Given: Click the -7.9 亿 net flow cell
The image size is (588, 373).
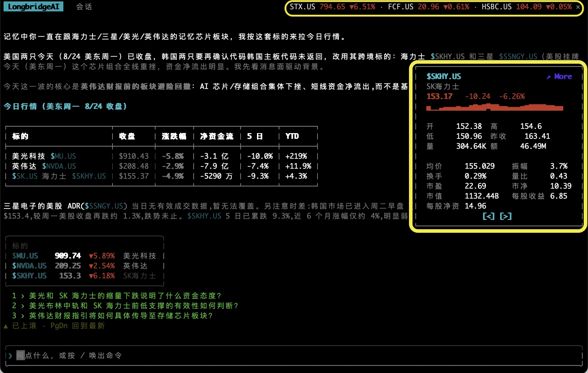Looking at the screenshot, I should [x=214, y=166].
